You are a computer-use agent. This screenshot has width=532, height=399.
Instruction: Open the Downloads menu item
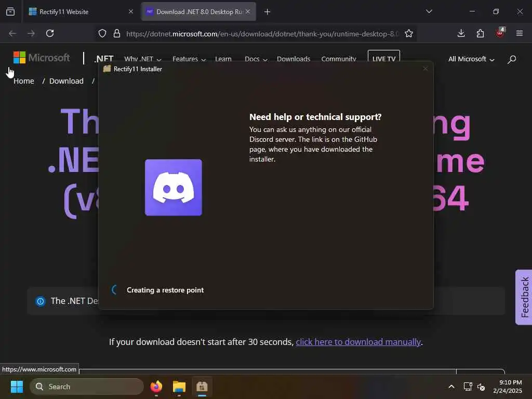294,59
